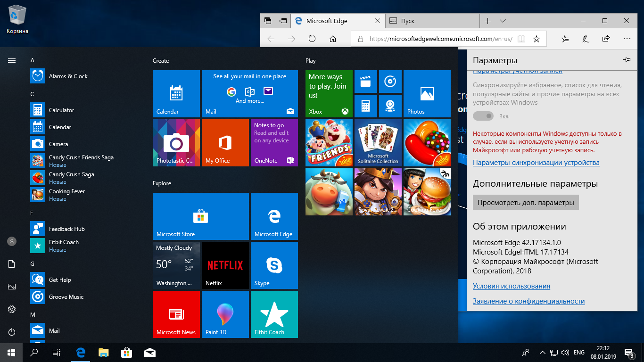Expand the Start menu hamburger button

pos(12,60)
